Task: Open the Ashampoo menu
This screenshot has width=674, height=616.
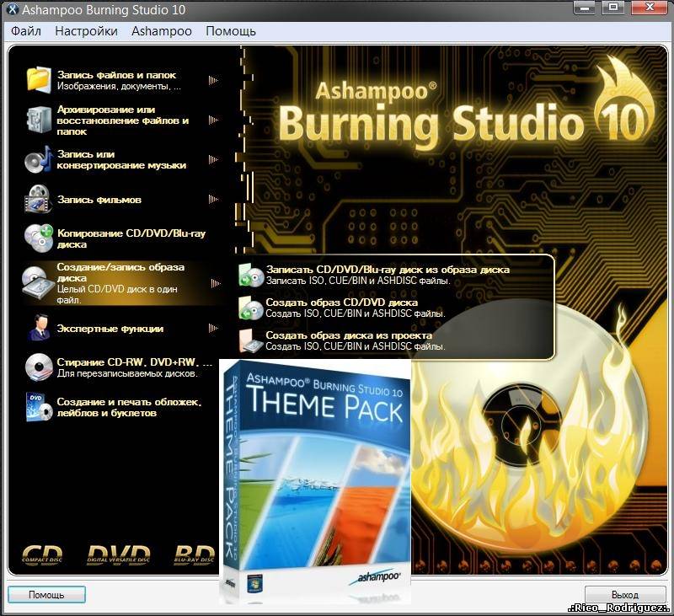Action: [x=162, y=31]
